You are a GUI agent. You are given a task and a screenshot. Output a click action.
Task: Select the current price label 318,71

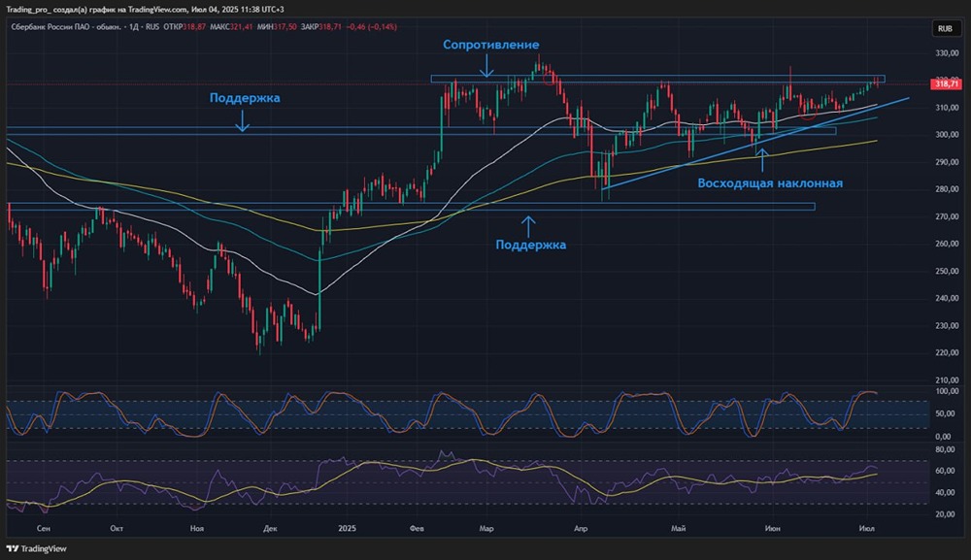[x=946, y=83]
